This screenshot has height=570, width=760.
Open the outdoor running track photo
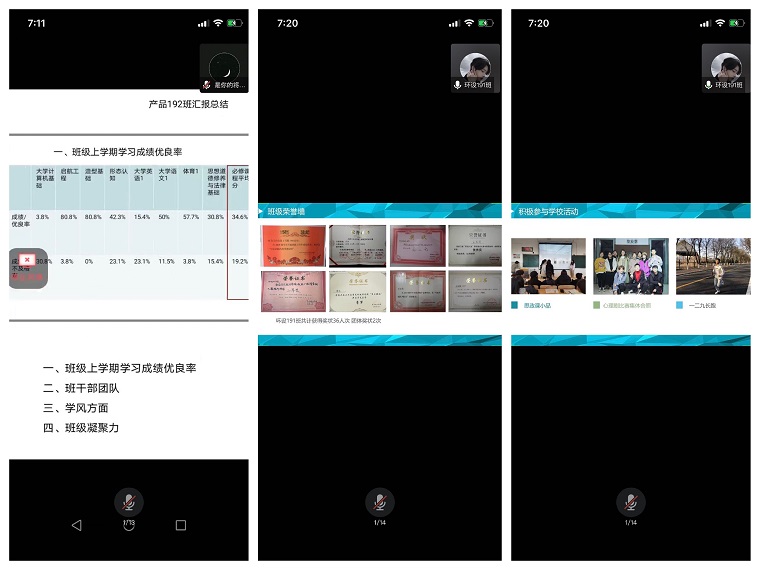pyautogui.click(x=712, y=265)
